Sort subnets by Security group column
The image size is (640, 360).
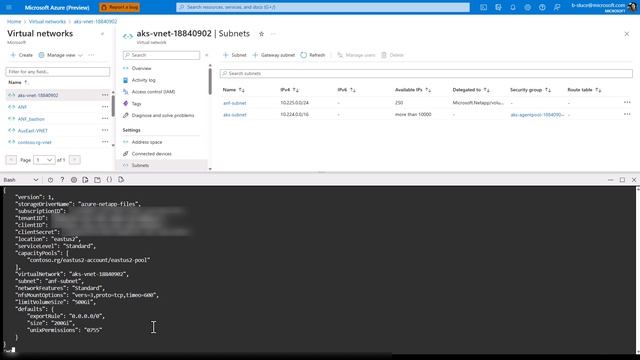pos(530,90)
